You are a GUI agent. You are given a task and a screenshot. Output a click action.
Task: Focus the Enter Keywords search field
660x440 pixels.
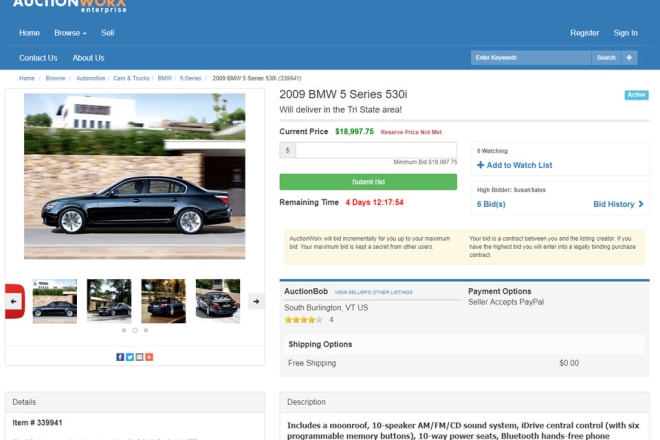pos(531,58)
